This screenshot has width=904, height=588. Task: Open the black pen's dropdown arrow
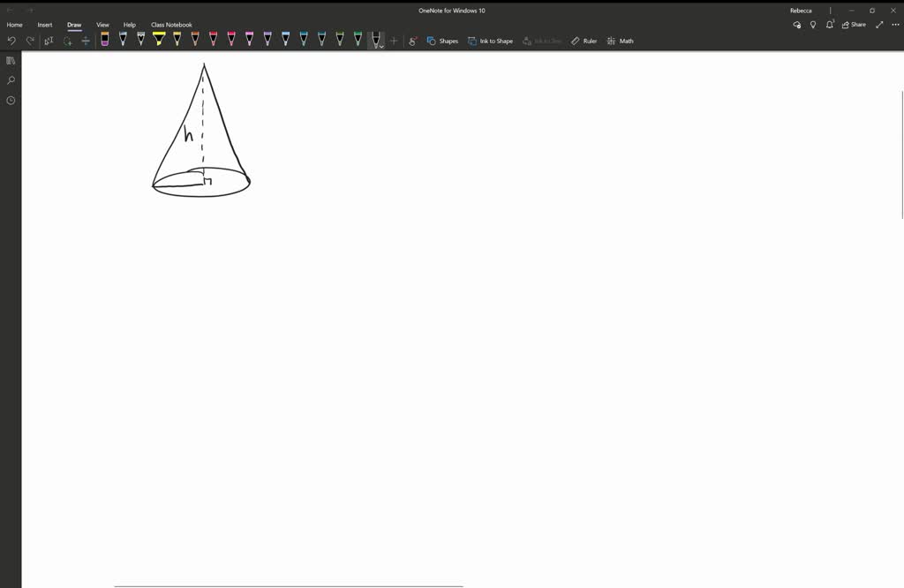tap(381, 46)
